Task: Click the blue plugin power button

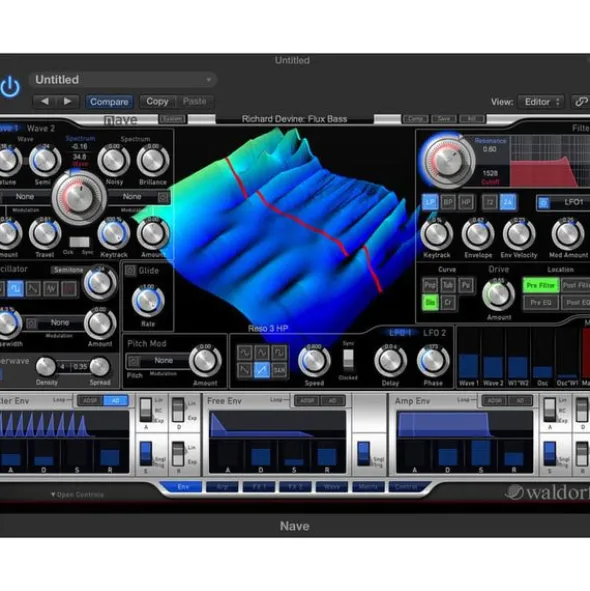Action: coord(10,87)
